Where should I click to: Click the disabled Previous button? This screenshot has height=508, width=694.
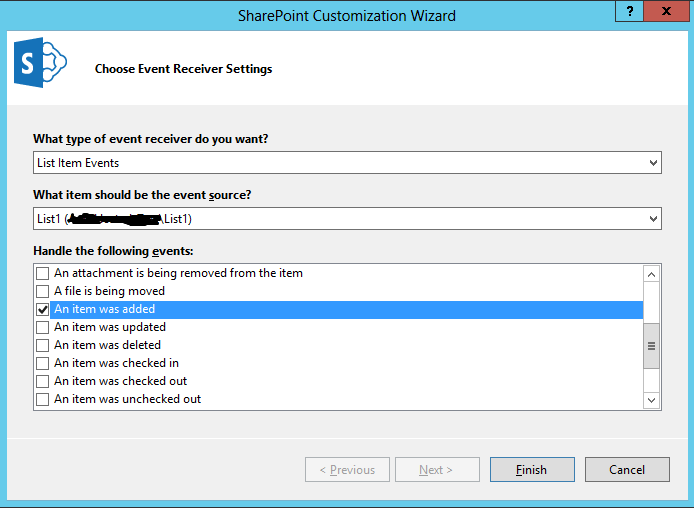click(x=347, y=470)
